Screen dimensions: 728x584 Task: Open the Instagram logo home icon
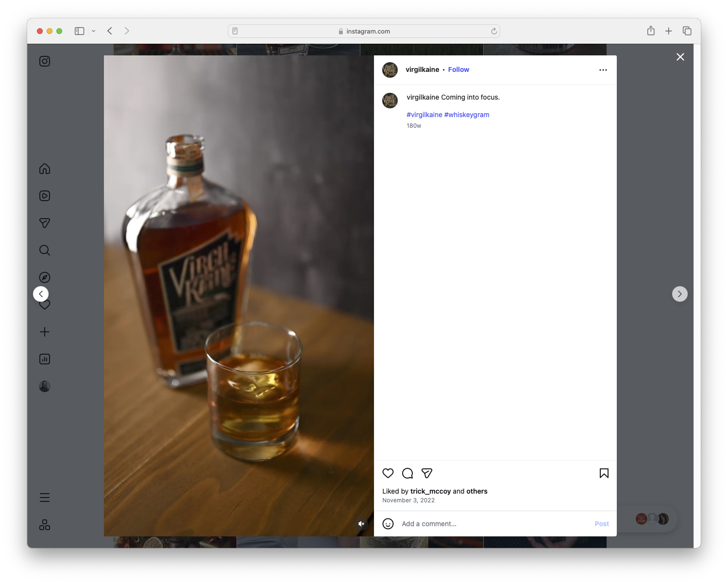coord(44,61)
